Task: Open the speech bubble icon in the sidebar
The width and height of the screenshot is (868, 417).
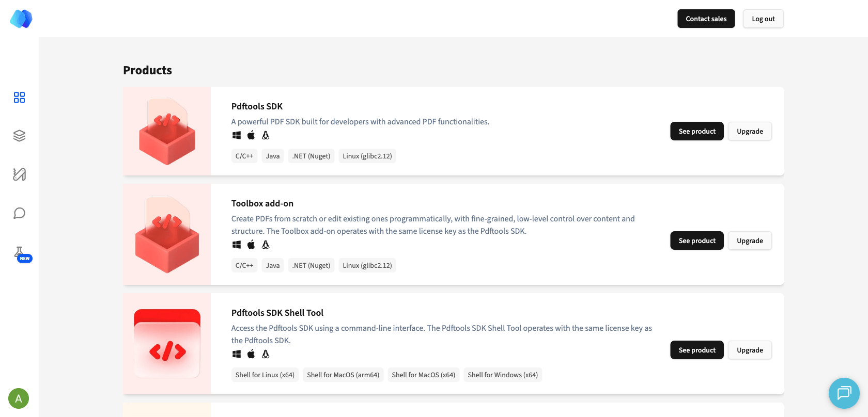Action: (19, 213)
